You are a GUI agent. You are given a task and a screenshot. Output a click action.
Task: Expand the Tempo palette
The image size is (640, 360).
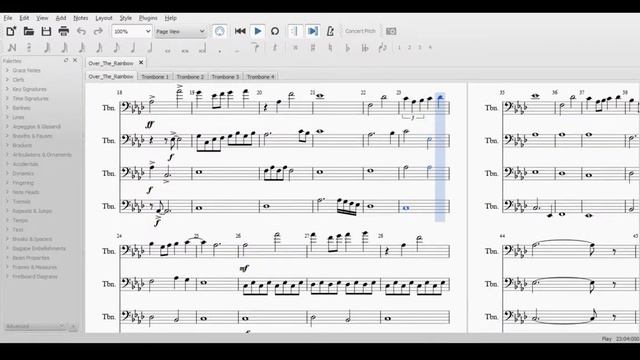tap(20, 220)
